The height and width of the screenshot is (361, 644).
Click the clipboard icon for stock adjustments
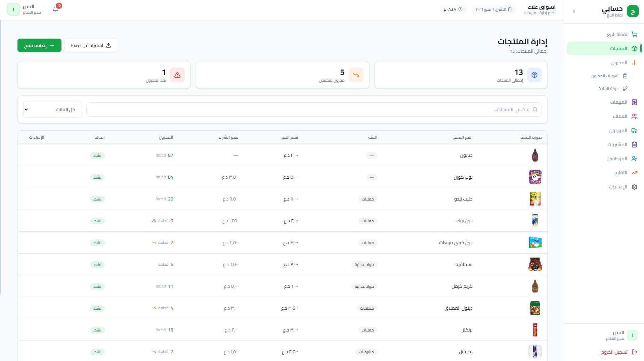click(x=625, y=76)
